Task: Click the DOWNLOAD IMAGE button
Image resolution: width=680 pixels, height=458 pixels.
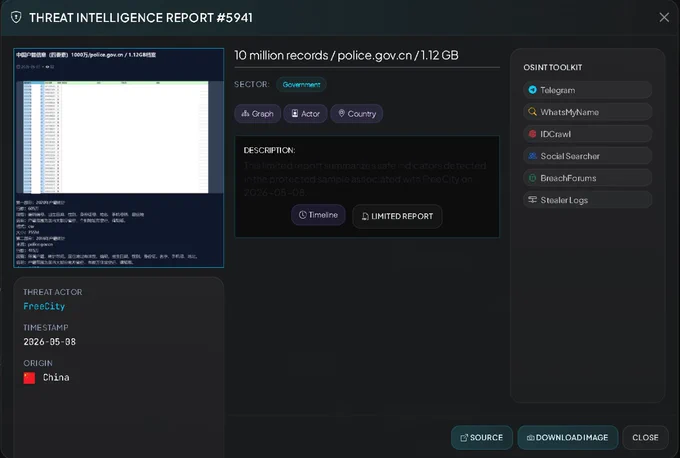Action: tap(568, 438)
